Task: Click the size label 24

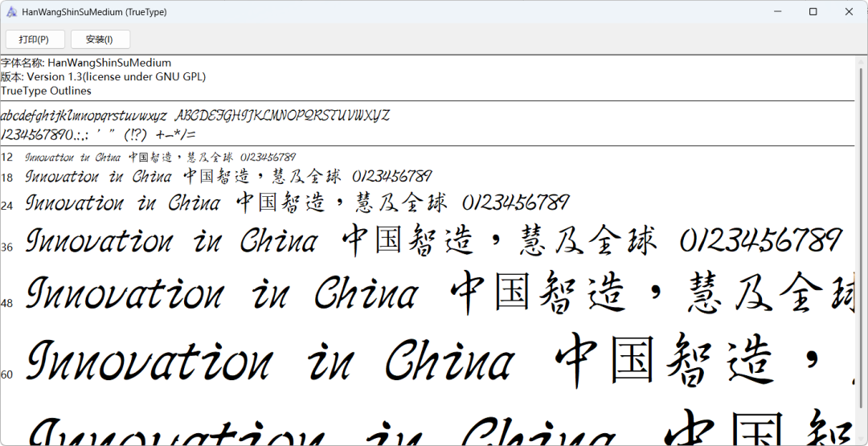Action: (6, 206)
